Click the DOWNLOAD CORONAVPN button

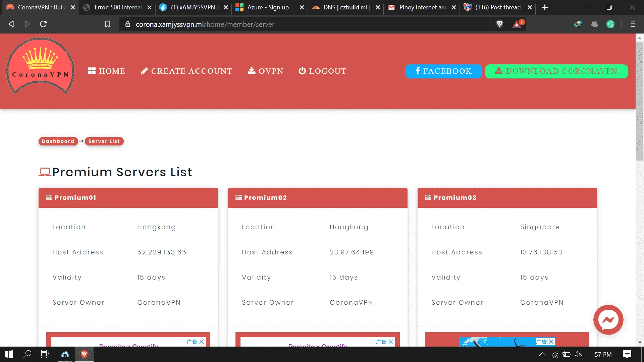pos(556,71)
